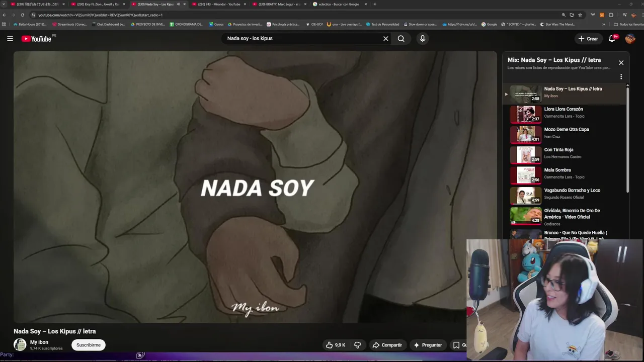The height and width of the screenshot is (362, 644).
Task: Click the Preguntar AI button
Action: tap(428, 345)
